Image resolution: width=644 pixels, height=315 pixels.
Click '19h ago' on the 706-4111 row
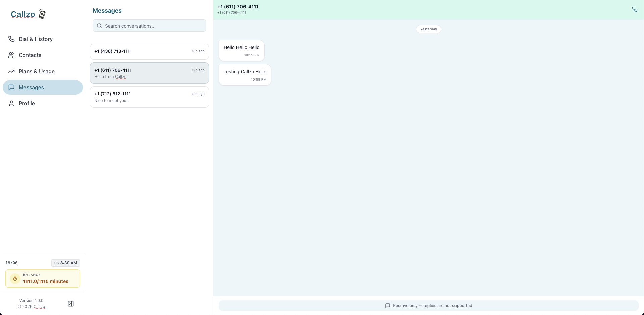tap(198, 70)
